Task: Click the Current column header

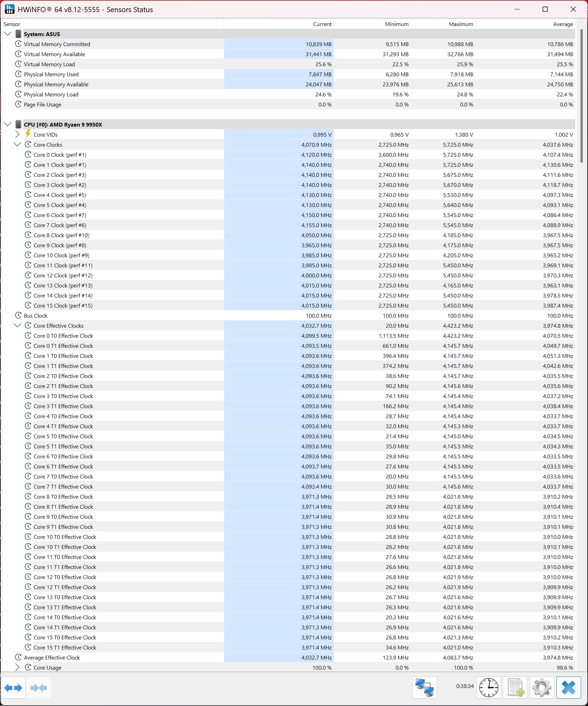Action: coord(279,24)
